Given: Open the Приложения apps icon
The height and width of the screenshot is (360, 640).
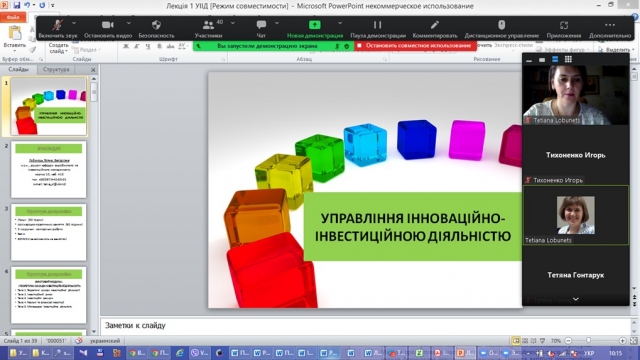Looking at the screenshot, I should tap(564, 25).
